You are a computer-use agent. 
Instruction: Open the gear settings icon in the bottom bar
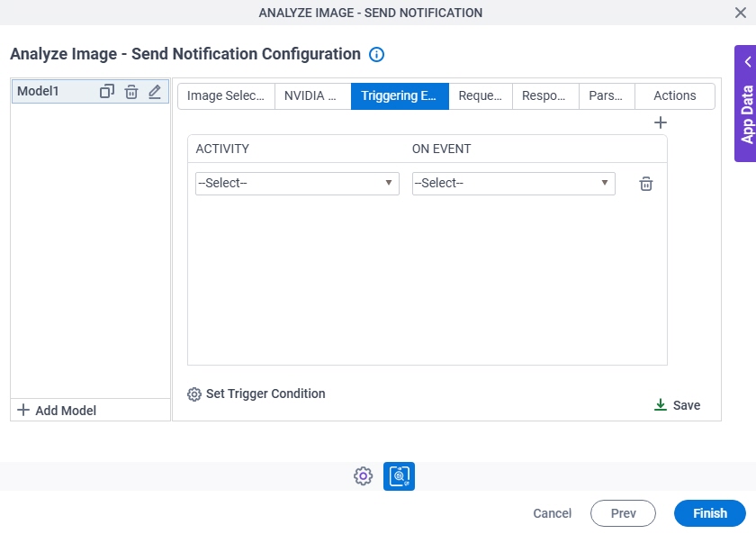(363, 476)
